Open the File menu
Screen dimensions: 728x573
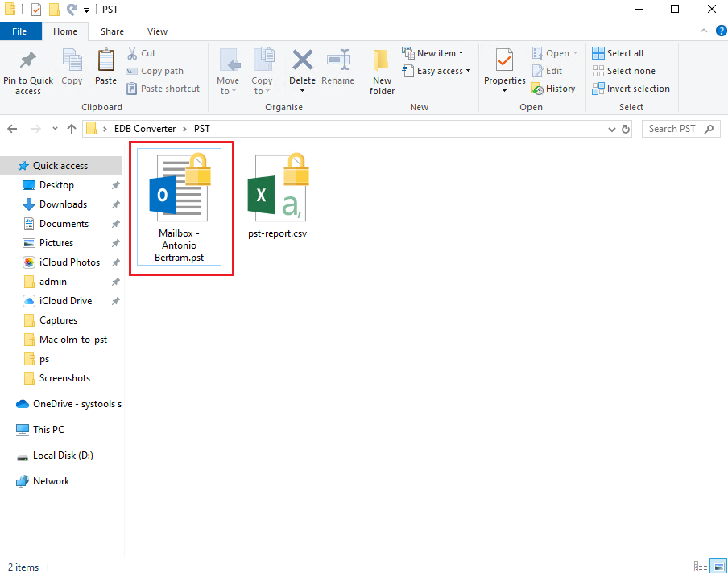click(21, 31)
